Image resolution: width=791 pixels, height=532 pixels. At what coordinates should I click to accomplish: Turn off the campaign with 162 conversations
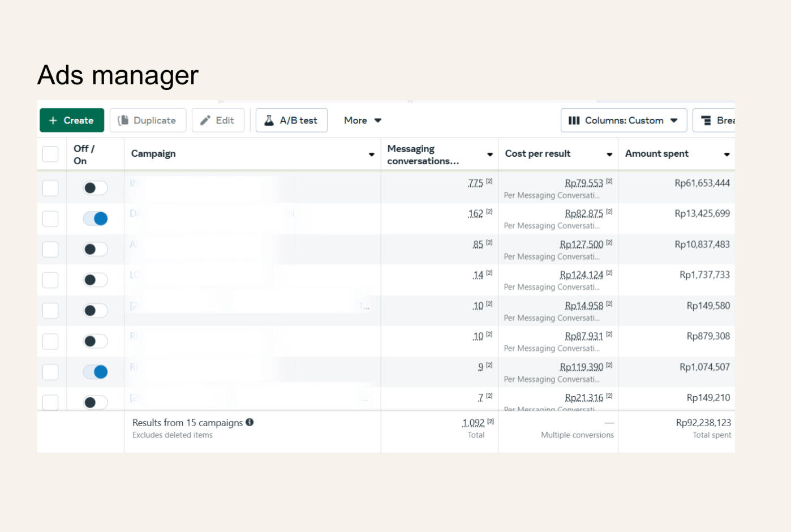coord(95,218)
